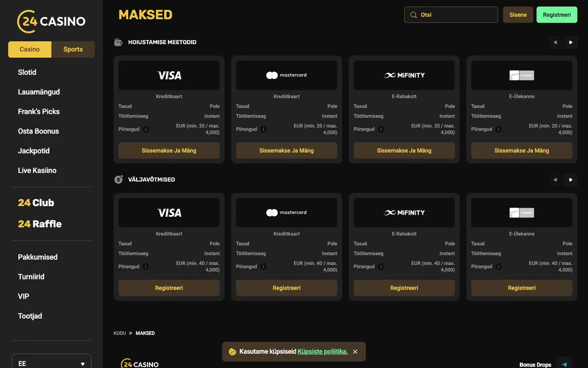Click Sissemakse Ja Mäng under MiFinity
Screen dimensions: 588x368
[404, 151]
